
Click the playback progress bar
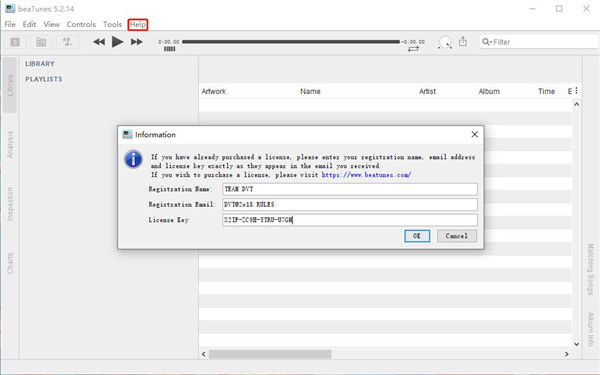click(291, 41)
